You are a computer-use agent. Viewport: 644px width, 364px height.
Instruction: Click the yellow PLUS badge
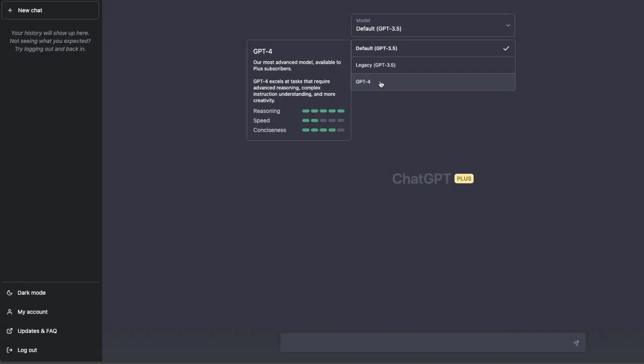[x=464, y=179]
